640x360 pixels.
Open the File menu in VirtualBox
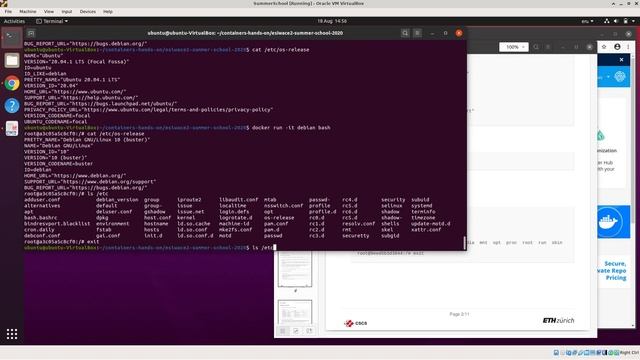(8, 11)
